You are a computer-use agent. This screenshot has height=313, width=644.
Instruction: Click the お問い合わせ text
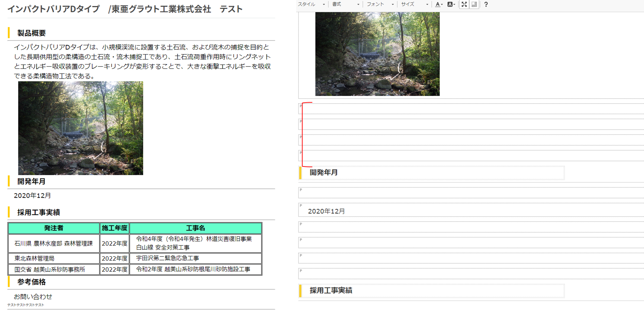[33, 297]
